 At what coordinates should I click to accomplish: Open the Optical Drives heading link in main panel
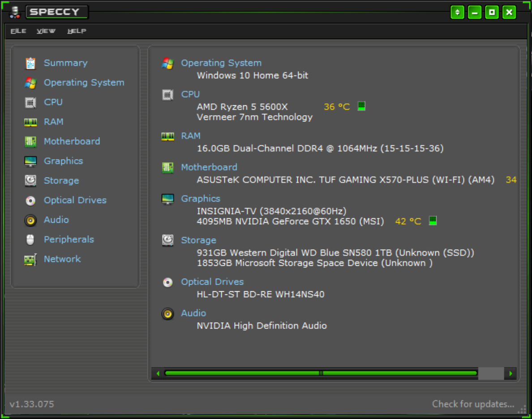pyautogui.click(x=212, y=282)
